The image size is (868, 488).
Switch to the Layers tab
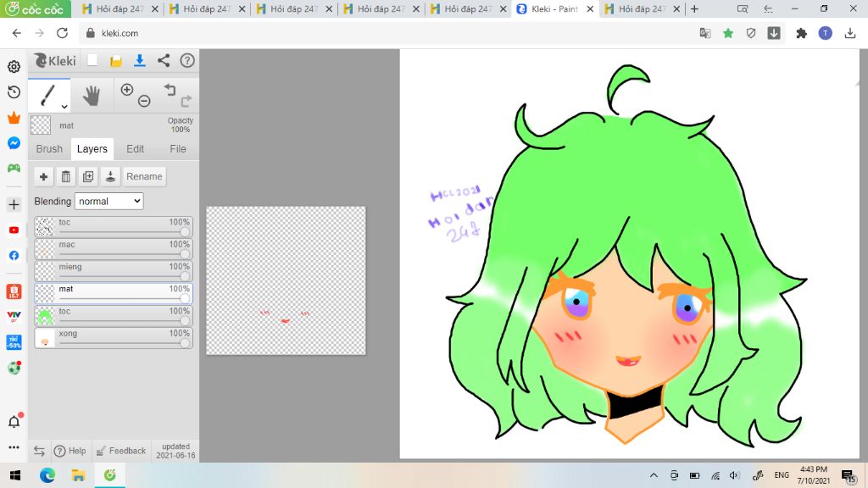[x=92, y=149]
